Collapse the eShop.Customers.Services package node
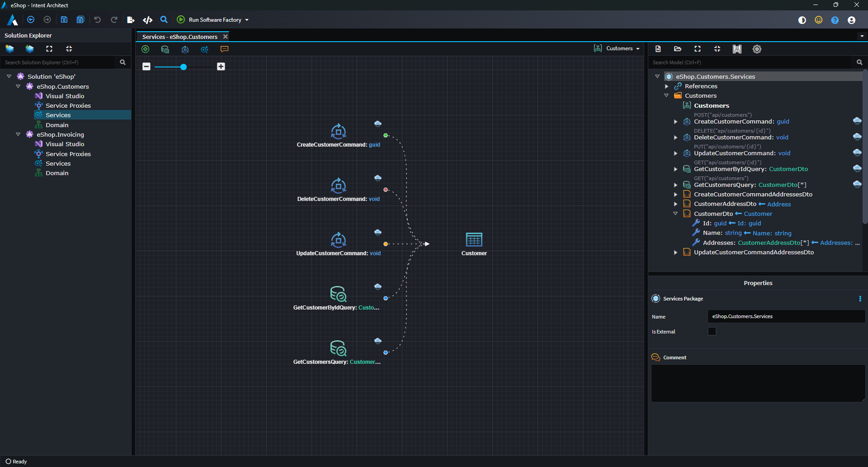 [x=657, y=76]
